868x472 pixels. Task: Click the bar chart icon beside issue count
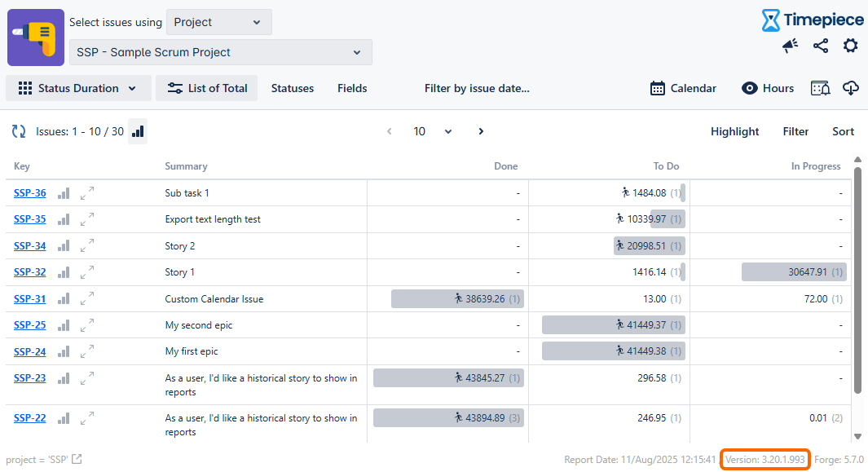138,131
